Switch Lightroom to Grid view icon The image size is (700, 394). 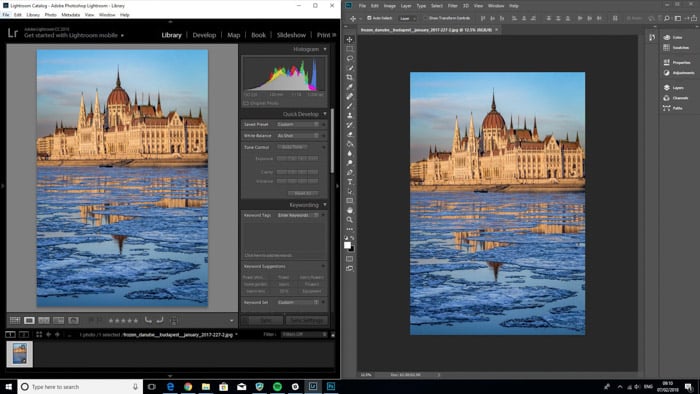[15, 320]
